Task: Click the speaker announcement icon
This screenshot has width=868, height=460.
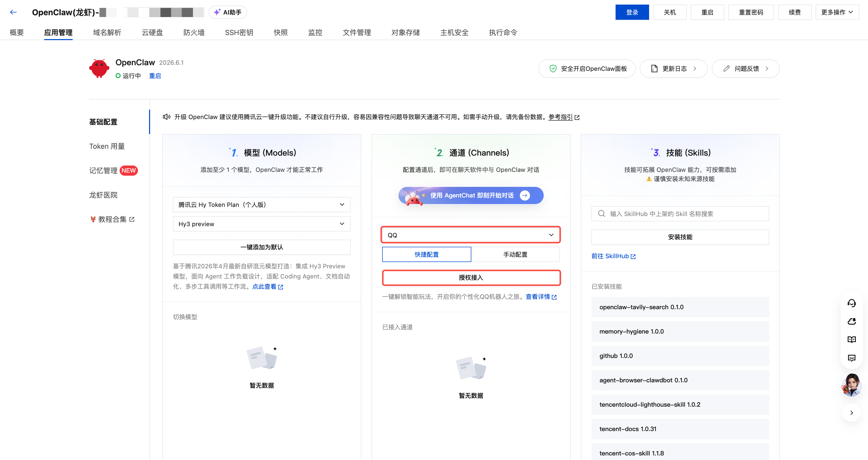Action: (166, 117)
